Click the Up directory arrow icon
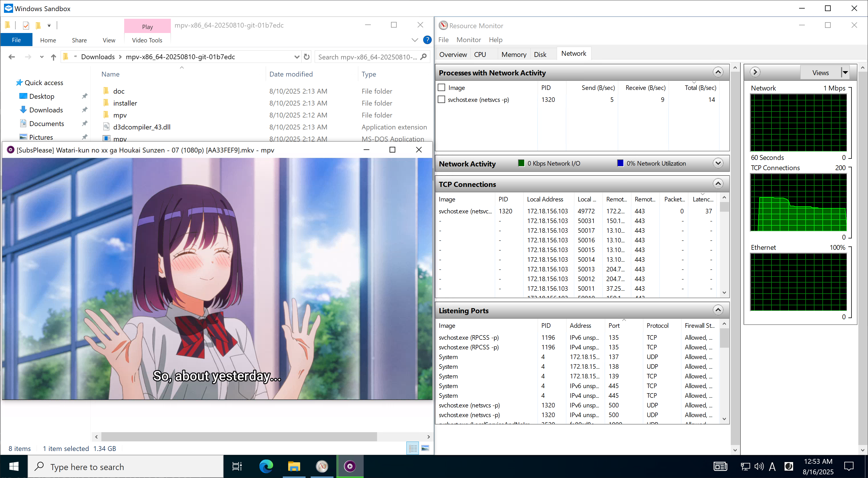The height and width of the screenshot is (478, 868). [x=53, y=57]
